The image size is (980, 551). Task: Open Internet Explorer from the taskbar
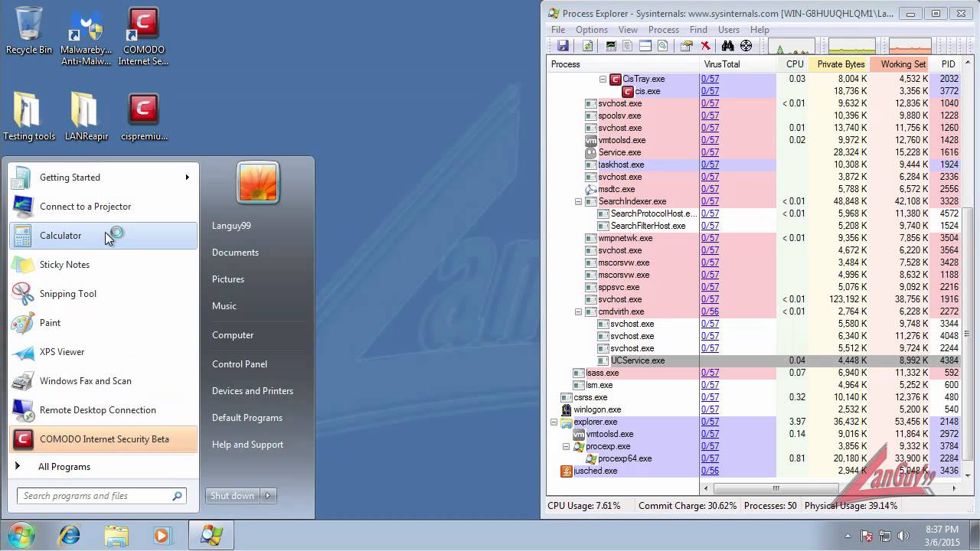point(69,535)
